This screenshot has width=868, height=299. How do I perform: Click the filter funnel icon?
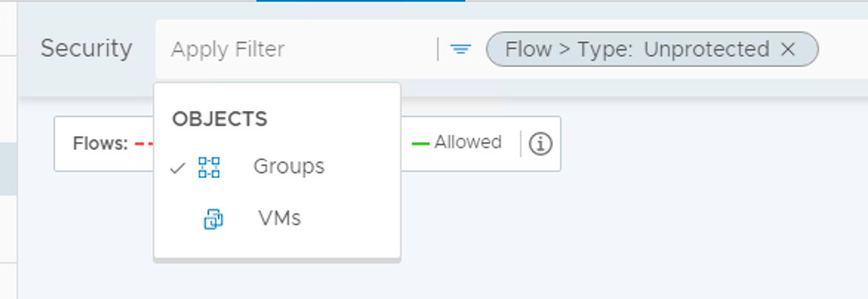[461, 50]
